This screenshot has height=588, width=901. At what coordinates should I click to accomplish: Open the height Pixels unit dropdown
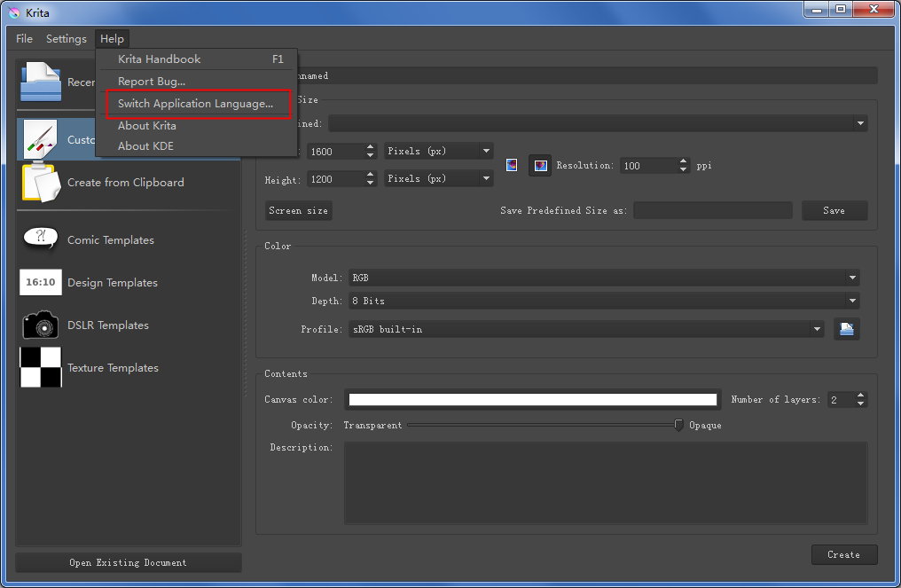438,179
